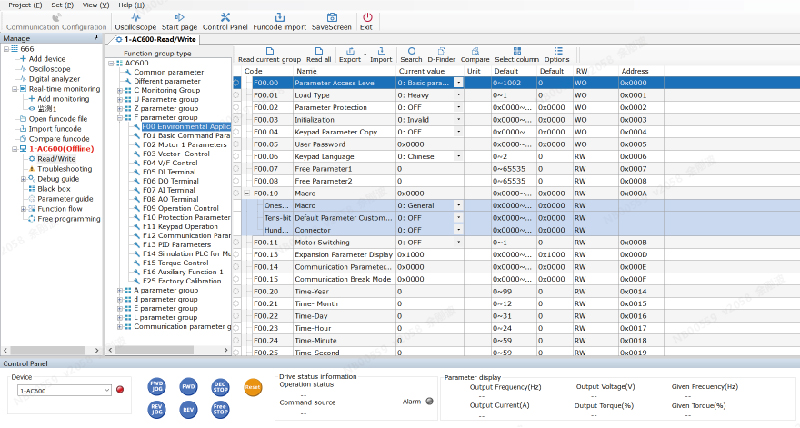This screenshot has height=428, width=800.
Task: Open the Options list icon
Action: [559, 51]
